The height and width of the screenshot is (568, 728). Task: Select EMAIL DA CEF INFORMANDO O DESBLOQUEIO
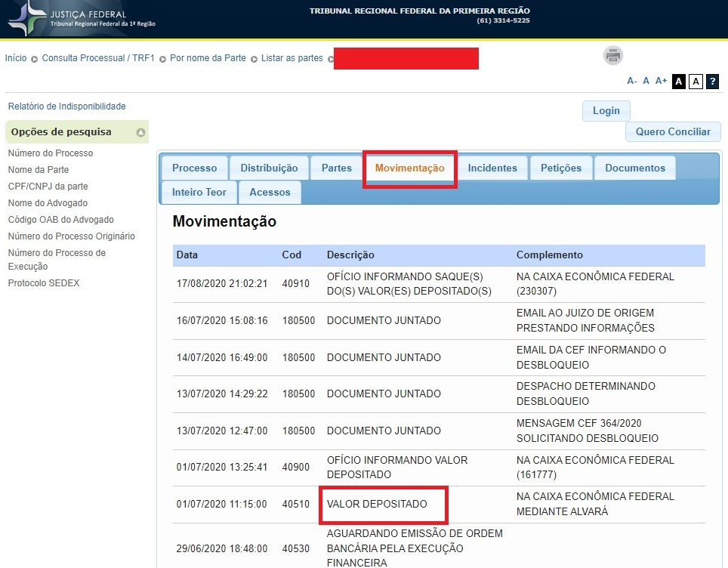(x=591, y=357)
